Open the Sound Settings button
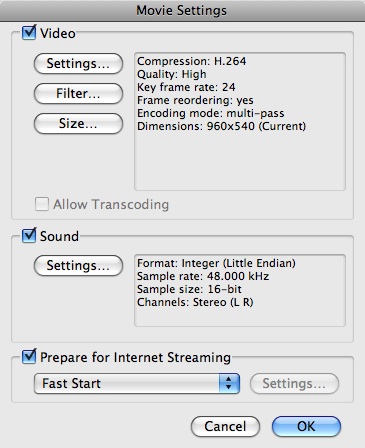Viewport: 365px width, 448px height. tap(78, 265)
